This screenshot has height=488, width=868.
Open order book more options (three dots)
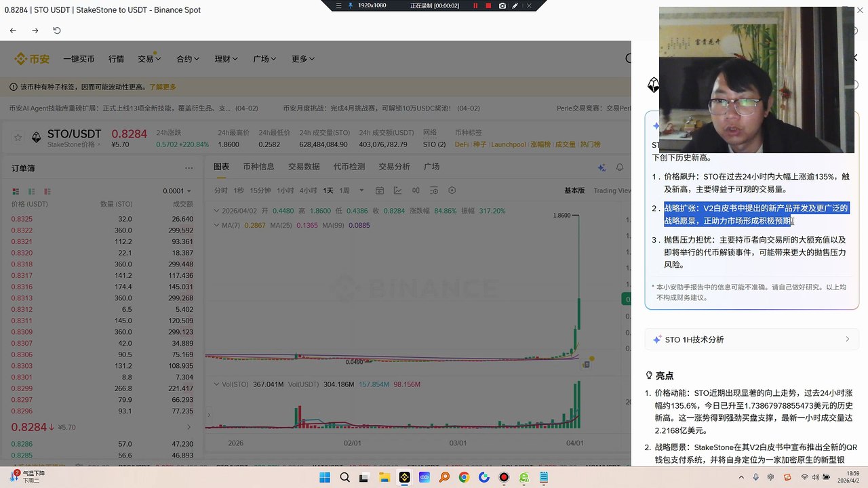(189, 168)
